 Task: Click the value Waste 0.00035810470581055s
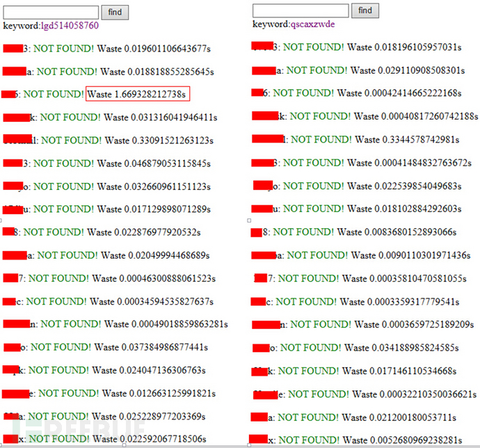404,279
